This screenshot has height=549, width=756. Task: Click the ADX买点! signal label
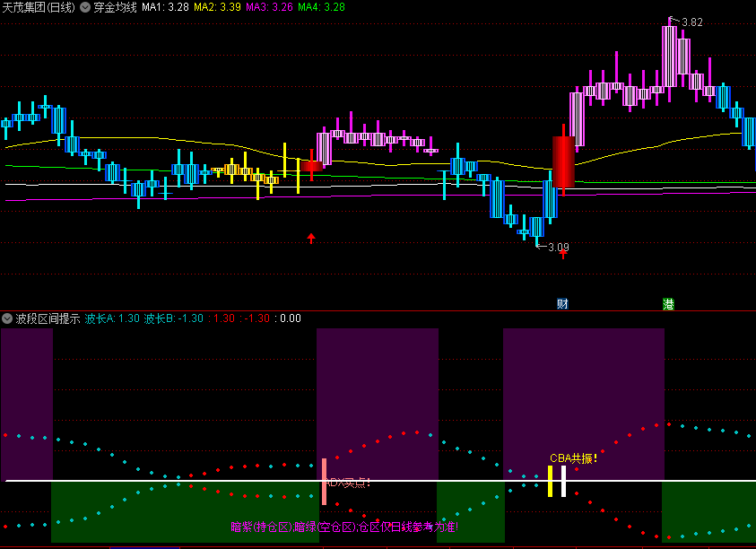click(x=348, y=483)
